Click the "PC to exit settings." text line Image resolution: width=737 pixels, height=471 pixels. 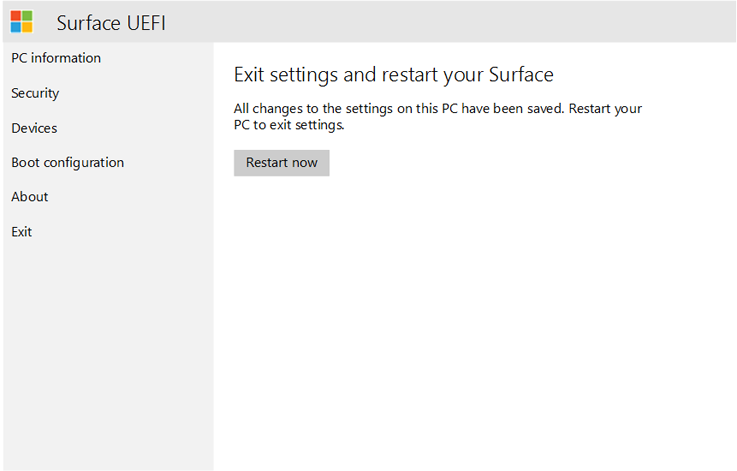(288, 126)
